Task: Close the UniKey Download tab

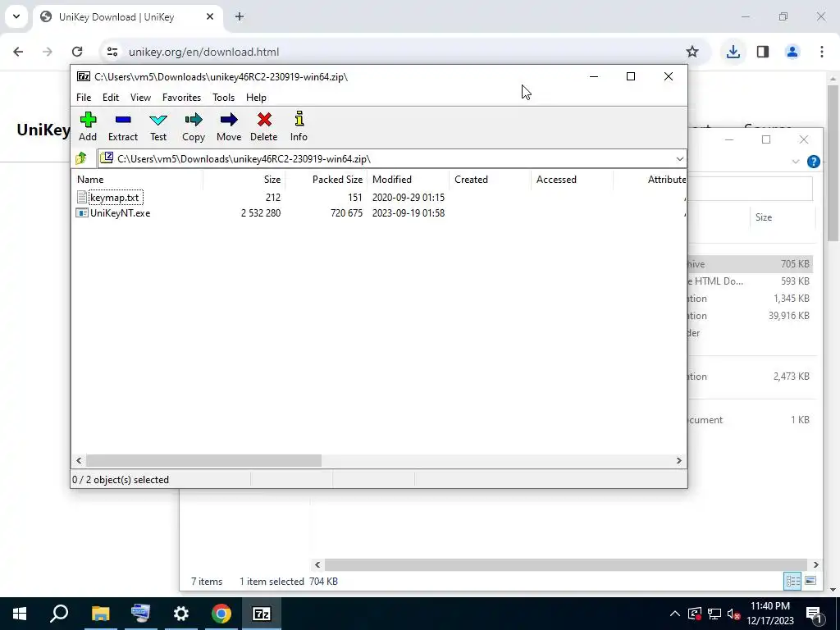Action: point(210,16)
